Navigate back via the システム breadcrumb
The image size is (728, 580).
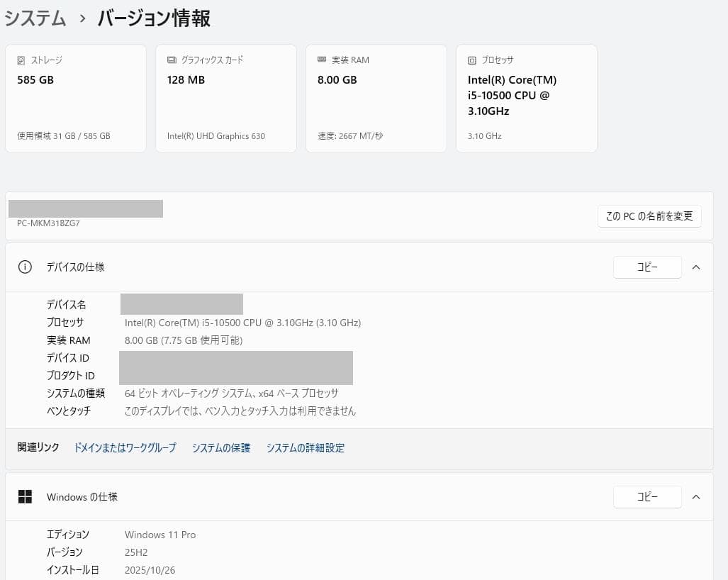pos(35,19)
